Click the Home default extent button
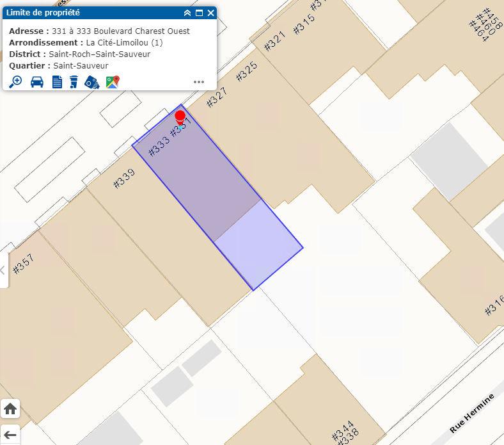 point(10,409)
